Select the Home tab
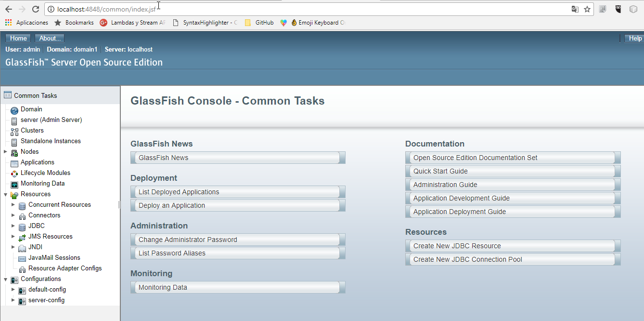This screenshot has width=644, height=321. 18,38
